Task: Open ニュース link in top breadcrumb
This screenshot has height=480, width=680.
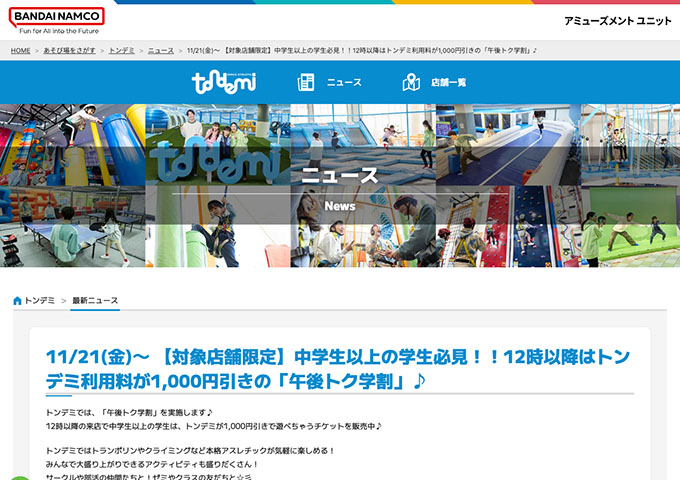Action: pyautogui.click(x=161, y=51)
